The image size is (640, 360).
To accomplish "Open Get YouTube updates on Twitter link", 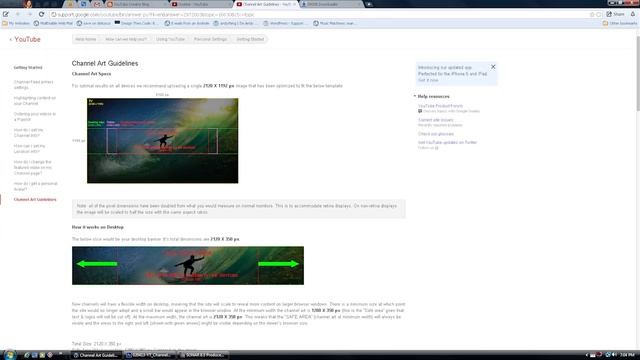I will 447,142.
